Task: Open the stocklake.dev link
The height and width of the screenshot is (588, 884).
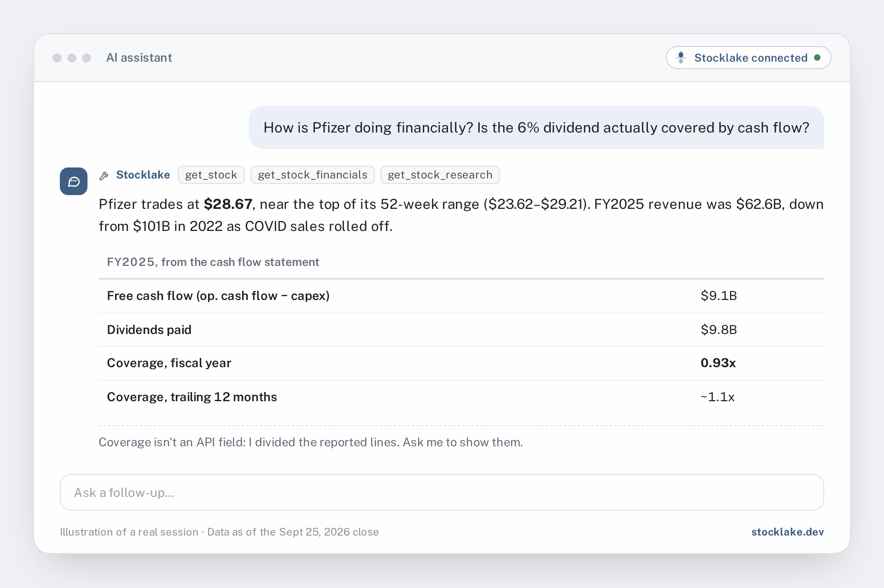Action: [x=788, y=532]
